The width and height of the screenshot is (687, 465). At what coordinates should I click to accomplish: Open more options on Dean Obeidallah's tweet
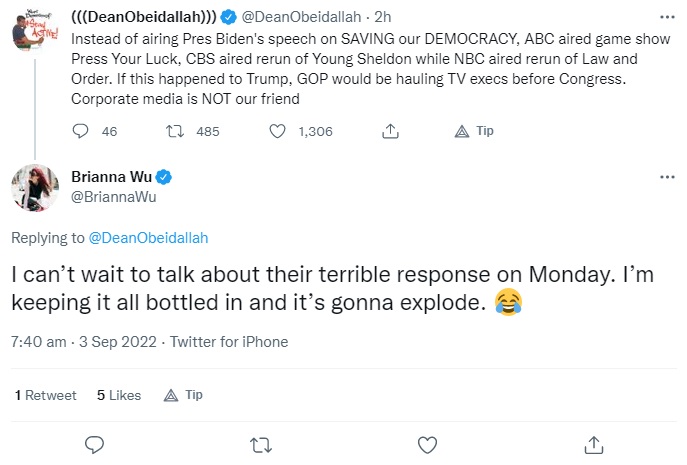click(667, 17)
